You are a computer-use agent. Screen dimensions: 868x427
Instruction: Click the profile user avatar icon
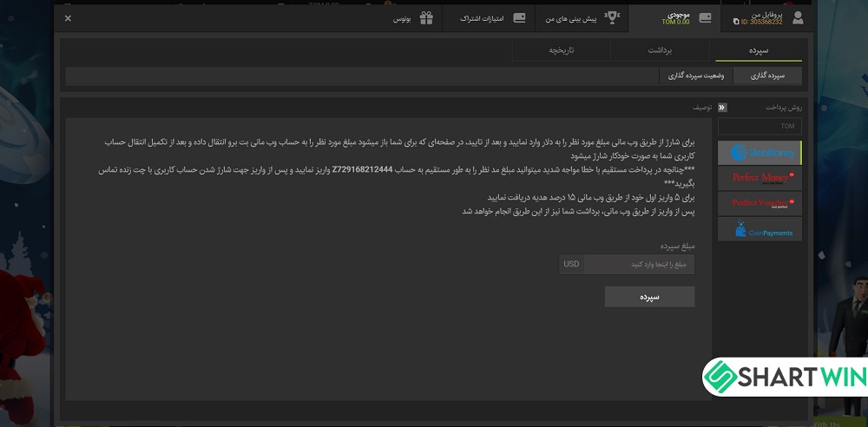pos(798,17)
